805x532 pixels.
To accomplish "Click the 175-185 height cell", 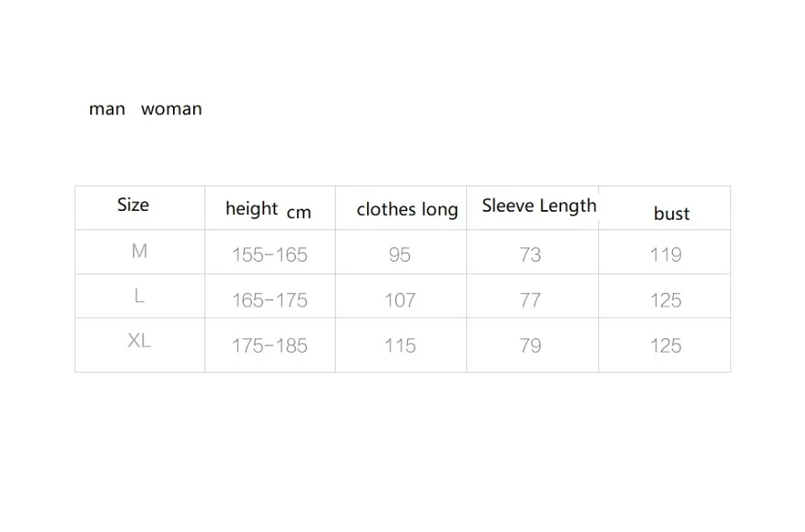I will point(270,345).
